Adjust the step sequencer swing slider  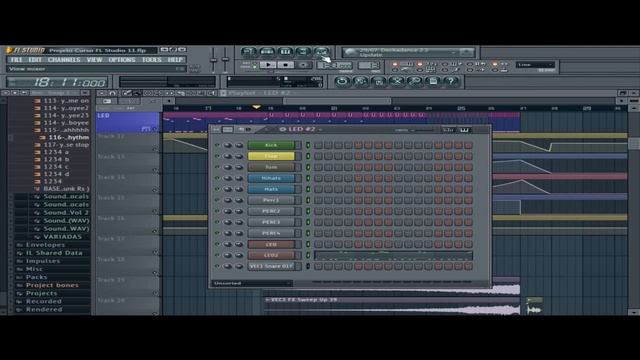click(x=420, y=130)
